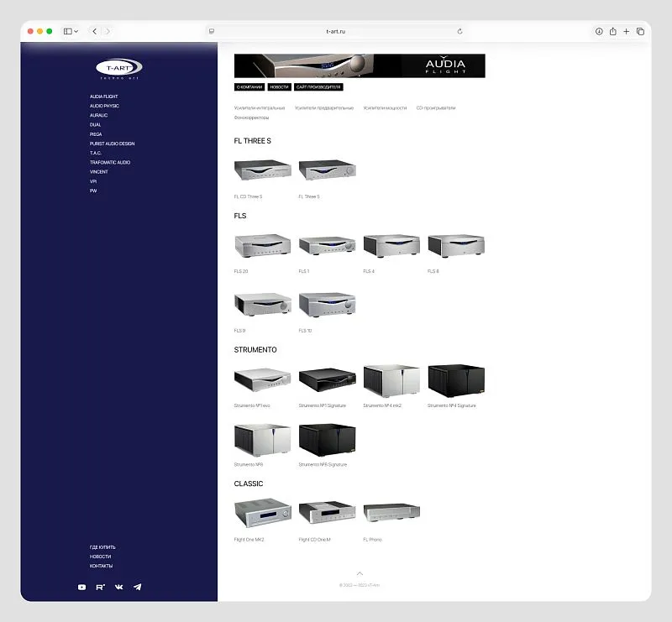Click the Audia Flight banner image
672x622 pixels.
coord(360,65)
